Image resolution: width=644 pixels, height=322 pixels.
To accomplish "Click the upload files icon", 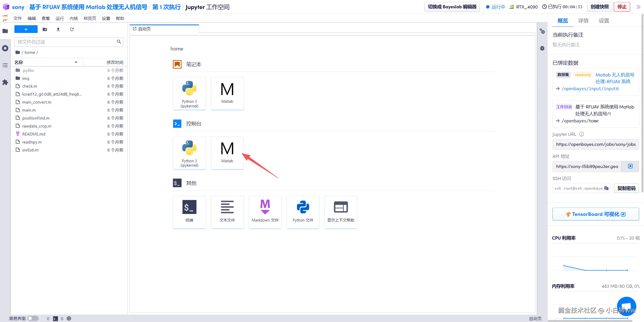I will pyautogui.click(x=58, y=29).
